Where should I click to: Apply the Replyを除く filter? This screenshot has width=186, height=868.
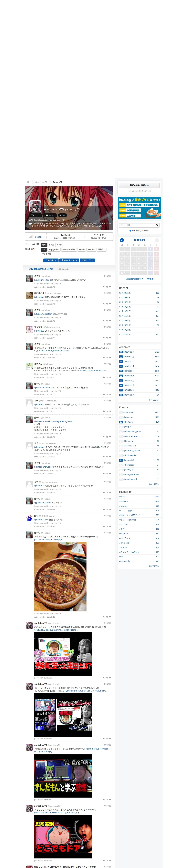point(54,250)
